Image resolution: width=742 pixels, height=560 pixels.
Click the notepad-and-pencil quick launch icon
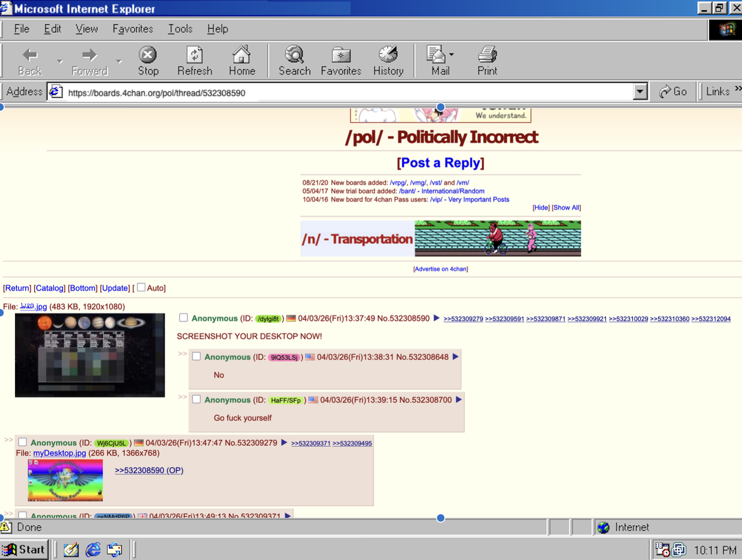point(71,550)
